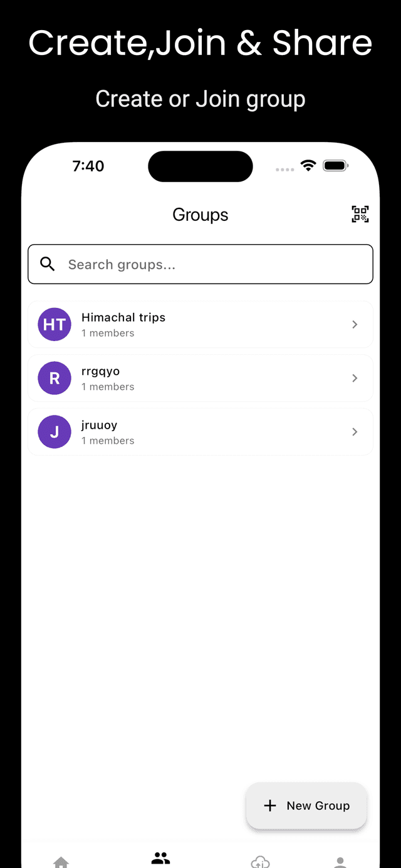
Task: Tap the Home icon in bottom navigation
Action: (61, 862)
